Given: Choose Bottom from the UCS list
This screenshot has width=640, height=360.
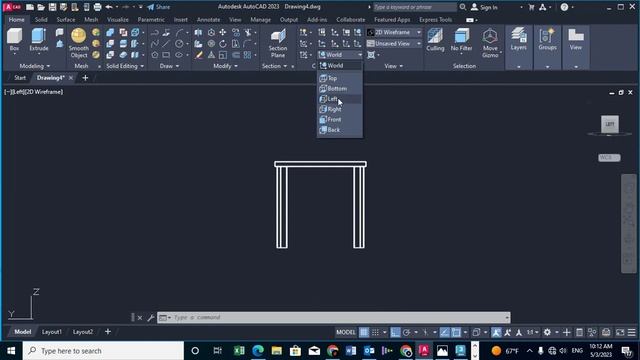Looking at the screenshot, I should tap(340, 89).
